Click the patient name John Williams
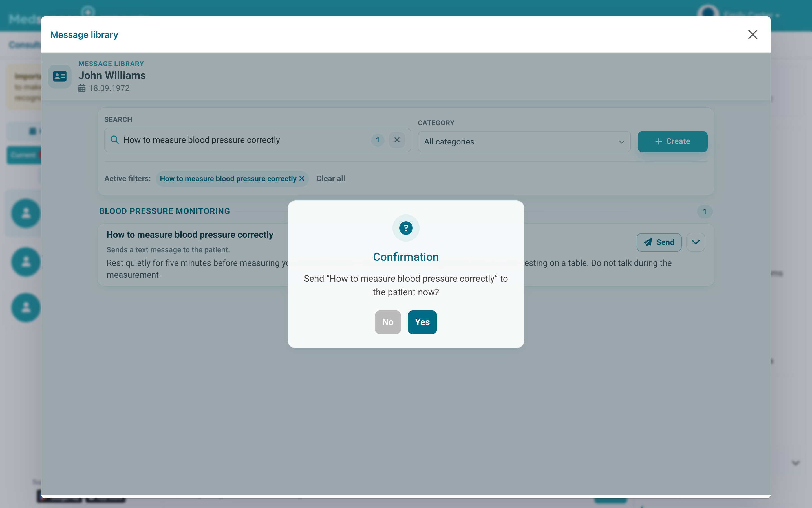812x508 pixels. click(112, 76)
